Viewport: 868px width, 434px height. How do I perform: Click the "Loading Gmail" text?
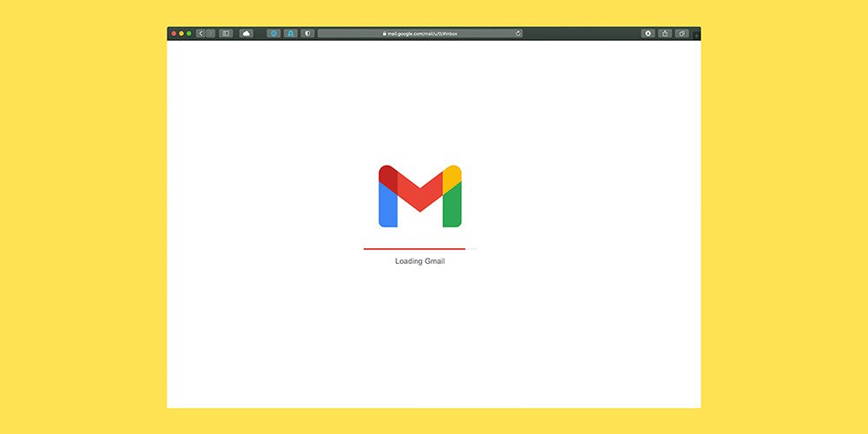coord(420,261)
